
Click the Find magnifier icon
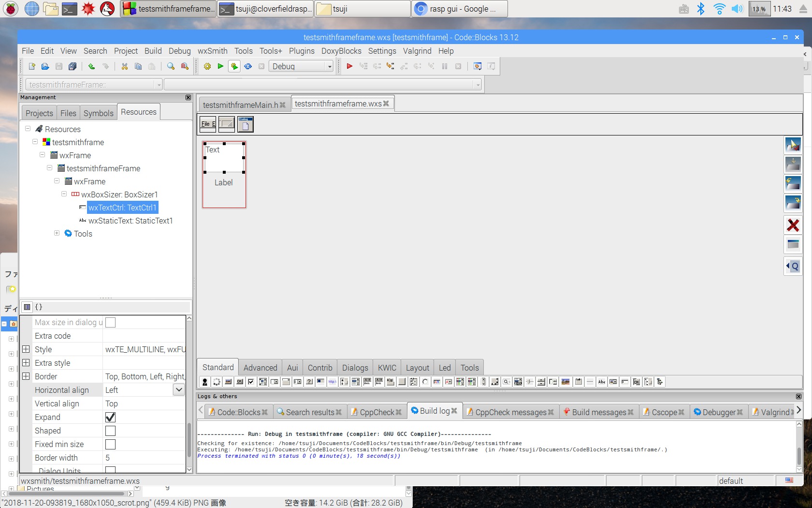point(171,66)
